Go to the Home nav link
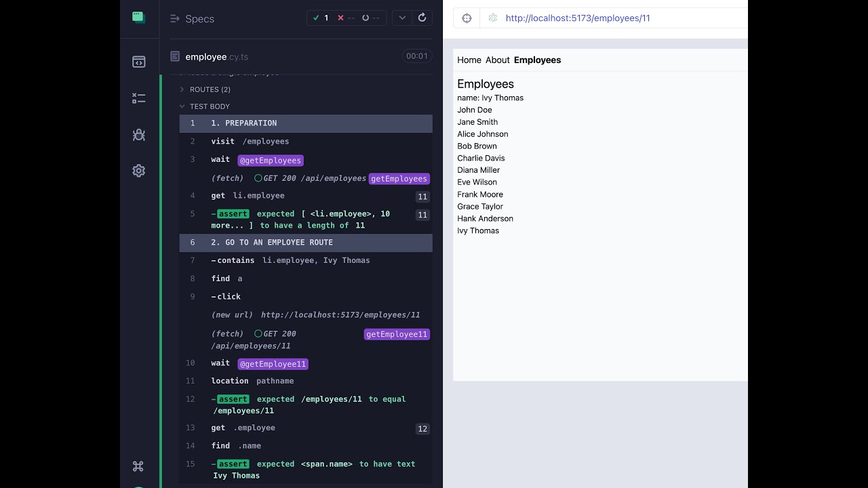Screen dimensions: 868x488 click(x=469, y=60)
